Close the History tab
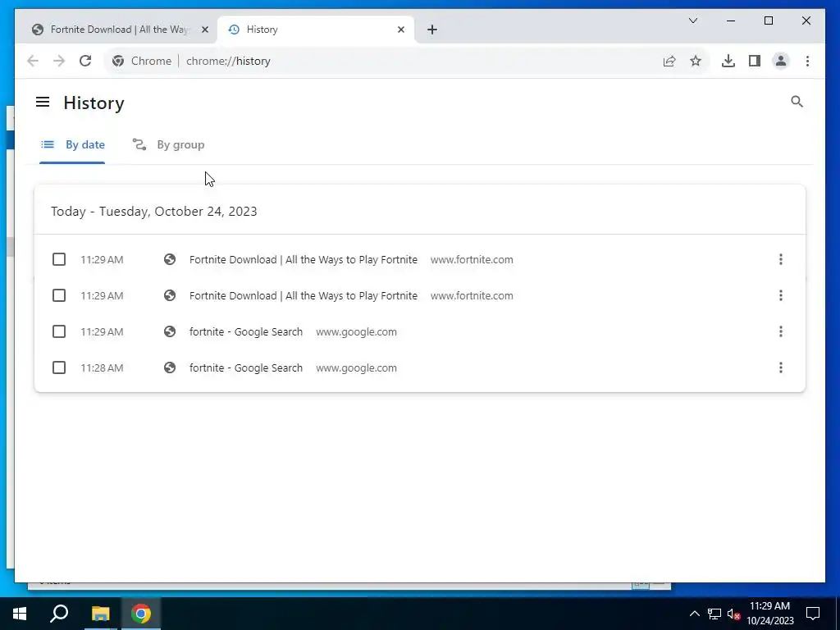Screen dimensions: 840x630 pyautogui.click(x=400, y=30)
